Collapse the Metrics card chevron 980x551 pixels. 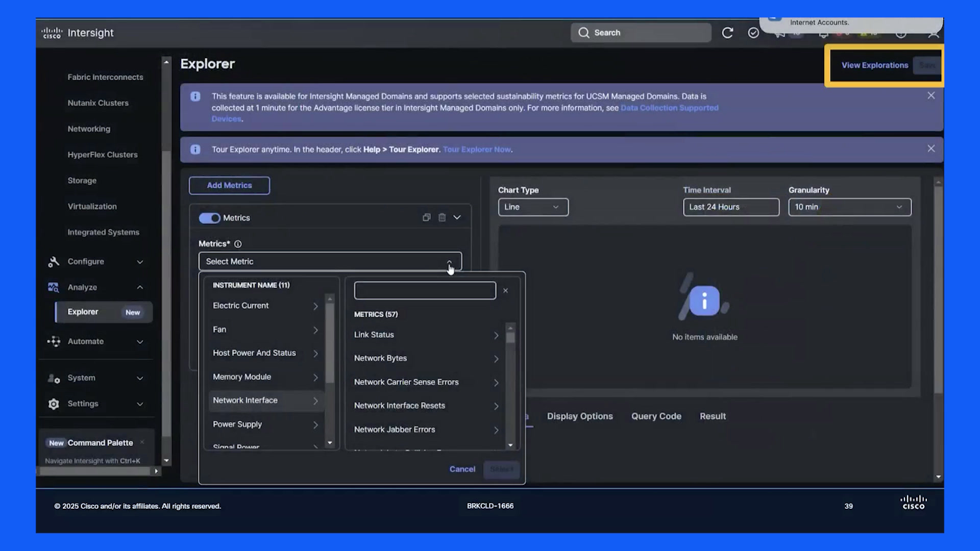click(457, 218)
